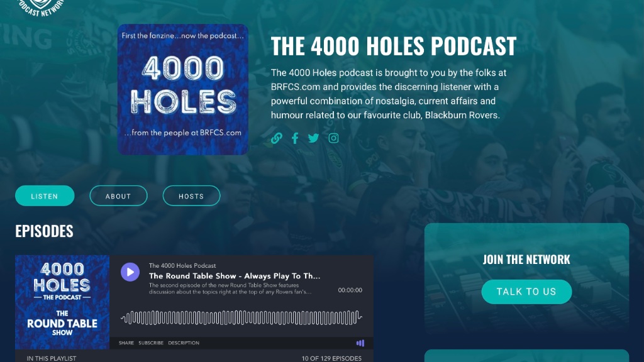This screenshot has height=362, width=644.
Task: Open the podcast's Instagram icon
Action: pos(333,138)
